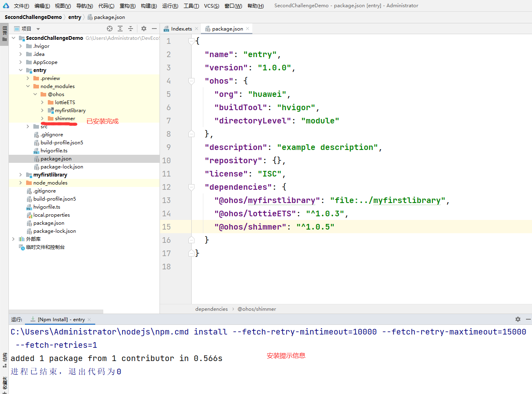Click the DevEco Studio logo icon
The height and width of the screenshot is (394, 532).
point(6,6)
